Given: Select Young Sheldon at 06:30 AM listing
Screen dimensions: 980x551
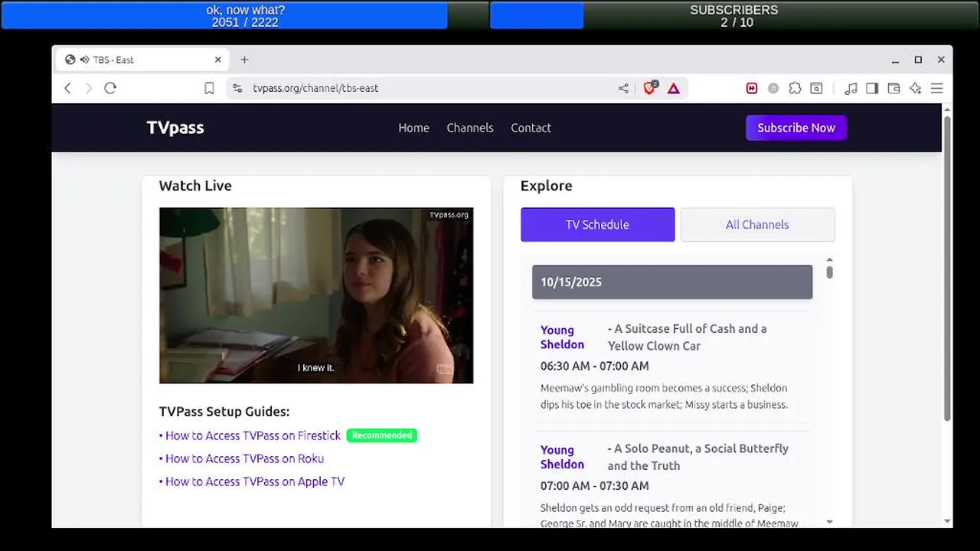Looking at the screenshot, I should click(562, 337).
